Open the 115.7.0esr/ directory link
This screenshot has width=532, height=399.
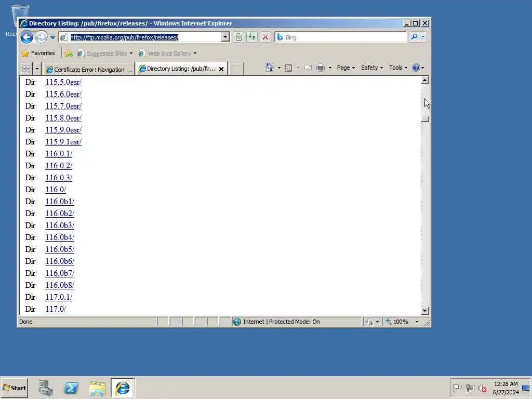[63, 106]
